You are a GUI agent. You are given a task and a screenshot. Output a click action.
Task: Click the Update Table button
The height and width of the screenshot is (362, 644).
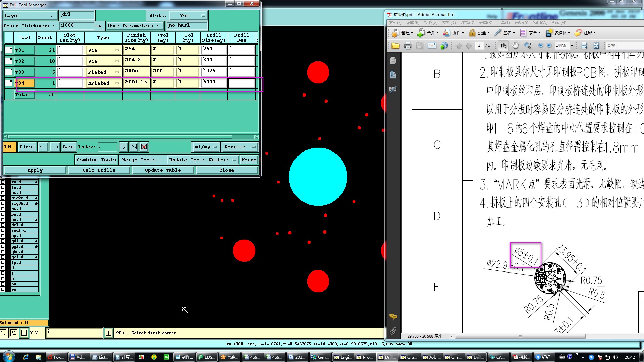tap(163, 170)
